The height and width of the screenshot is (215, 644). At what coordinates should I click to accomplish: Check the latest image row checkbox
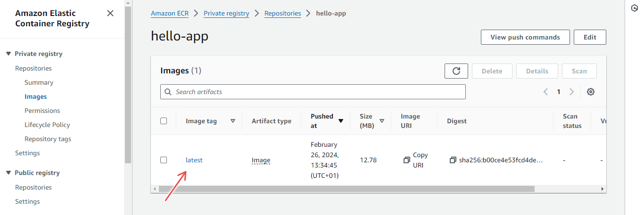(164, 160)
